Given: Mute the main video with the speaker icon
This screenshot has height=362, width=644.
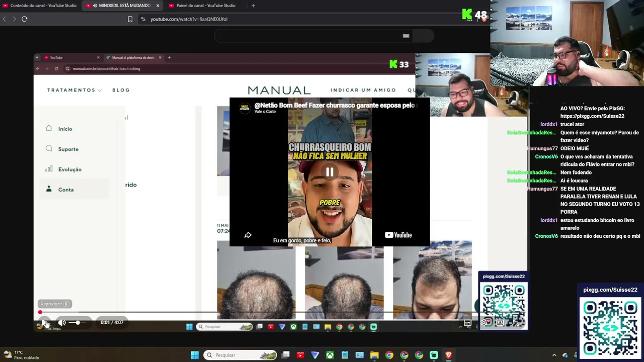Looking at the screenshot, I should 62,322.
